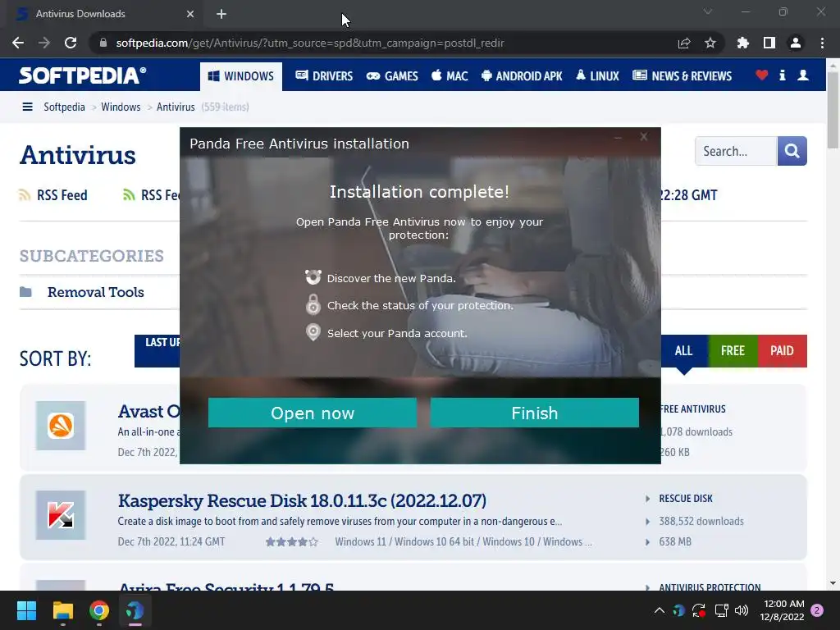Screen dimensions: 840x630
Task: Open the taskbar clock and date
Action: click(x=782, y=610)
